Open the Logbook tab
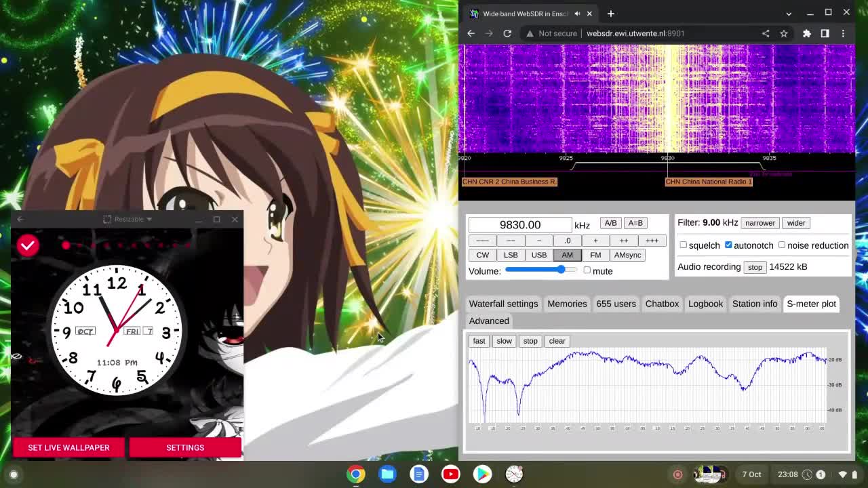The image size is (868, 488). coord(705,304)
